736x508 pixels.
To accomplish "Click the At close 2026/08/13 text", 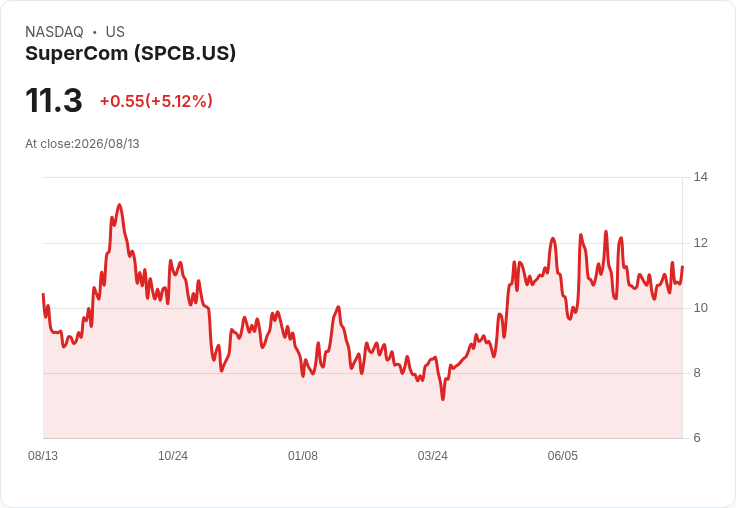I will [82, 143].
